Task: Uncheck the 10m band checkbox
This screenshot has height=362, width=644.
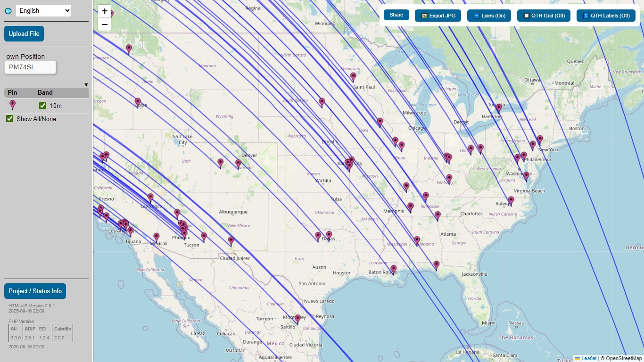Action: pos(43,106)
